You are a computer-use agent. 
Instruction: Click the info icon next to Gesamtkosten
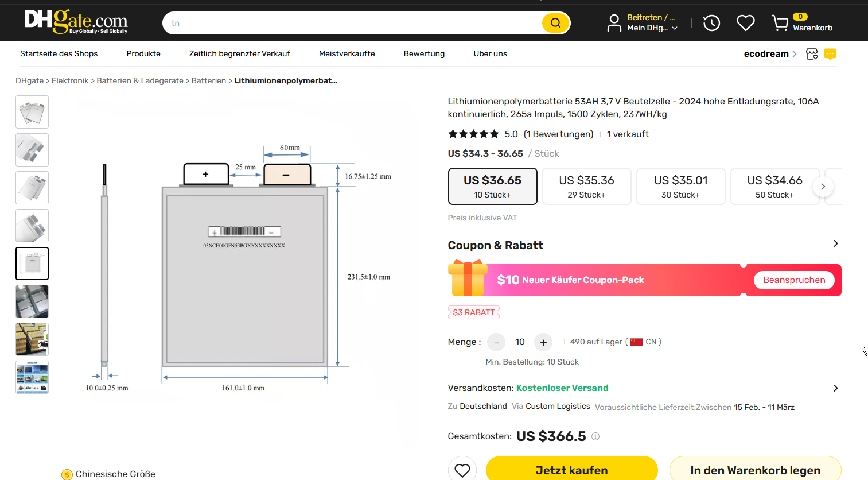595,436
